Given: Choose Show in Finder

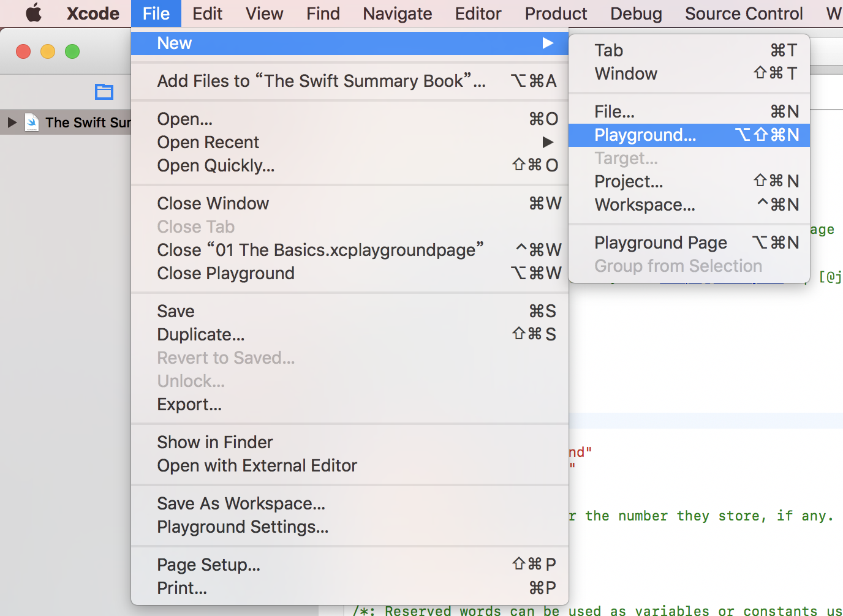Looking at the screenshot, I should 350,442.
